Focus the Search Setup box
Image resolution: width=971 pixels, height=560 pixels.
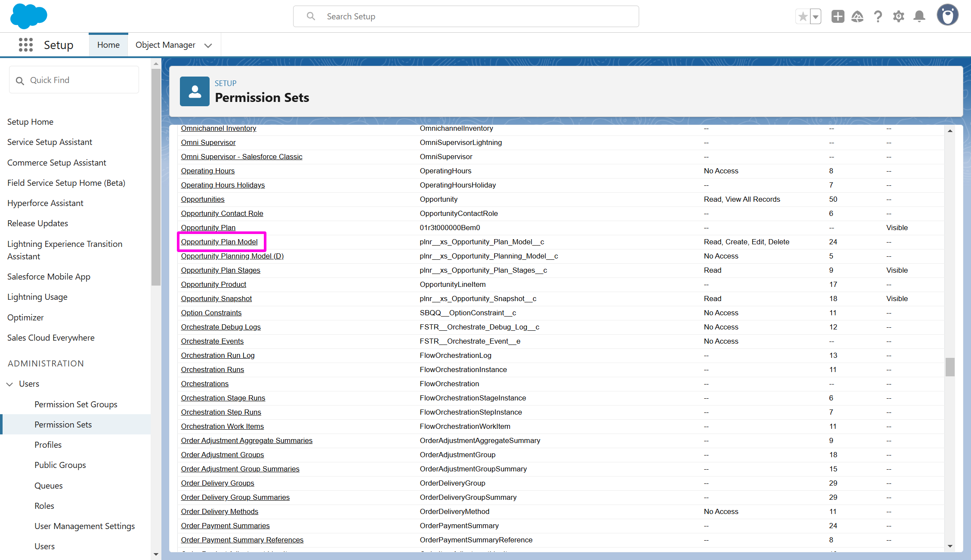click(466, 16)
